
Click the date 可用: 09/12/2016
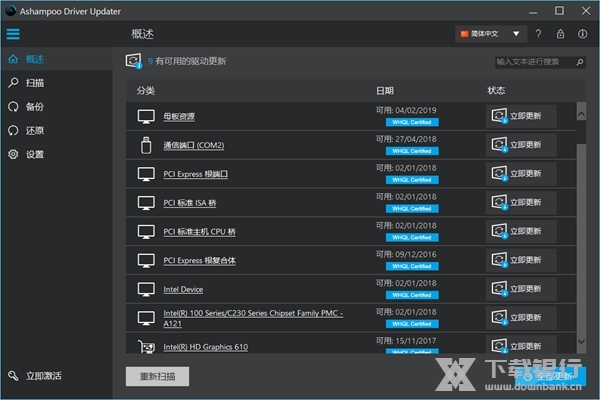(x=406, y=254)
